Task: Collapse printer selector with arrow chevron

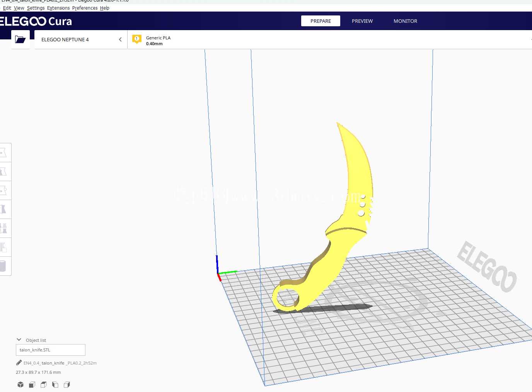Action: 120,39
